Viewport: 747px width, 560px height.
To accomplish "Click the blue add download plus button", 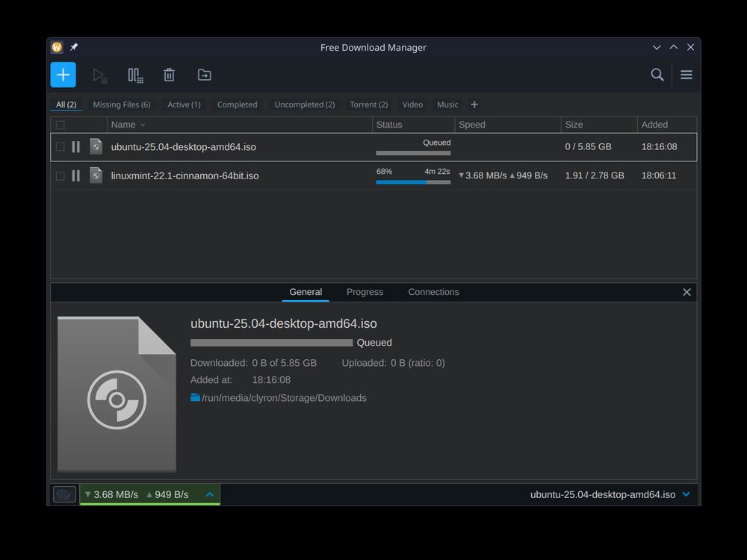I will tap(63, 75).
